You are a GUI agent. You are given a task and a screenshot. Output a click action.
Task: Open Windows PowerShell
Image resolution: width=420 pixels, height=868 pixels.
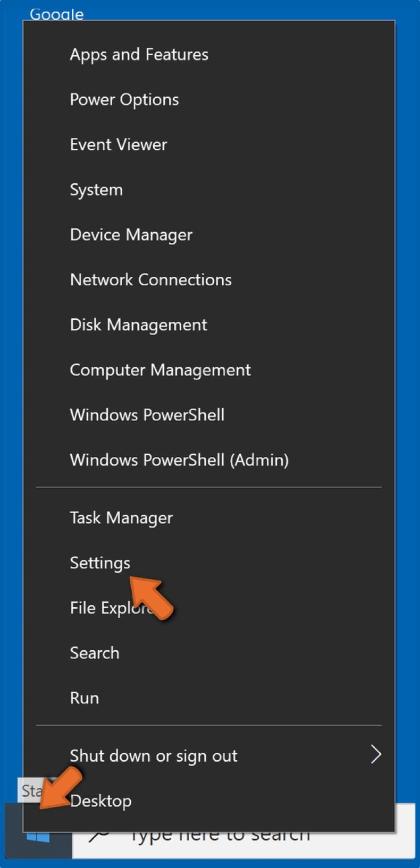pyautogui.click(x=147, y=415)
